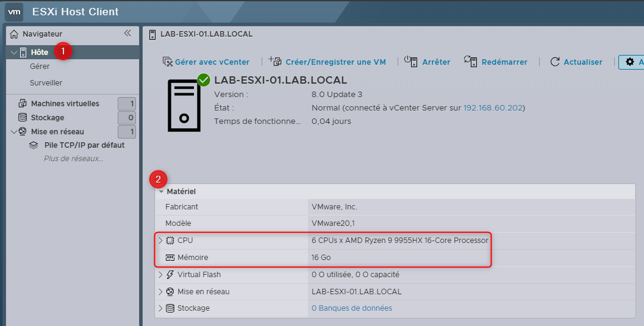Screen dimensions: 644x326
Task: Click Créer/Enregistrer une VM button
Action: click(x=327, y=62)
